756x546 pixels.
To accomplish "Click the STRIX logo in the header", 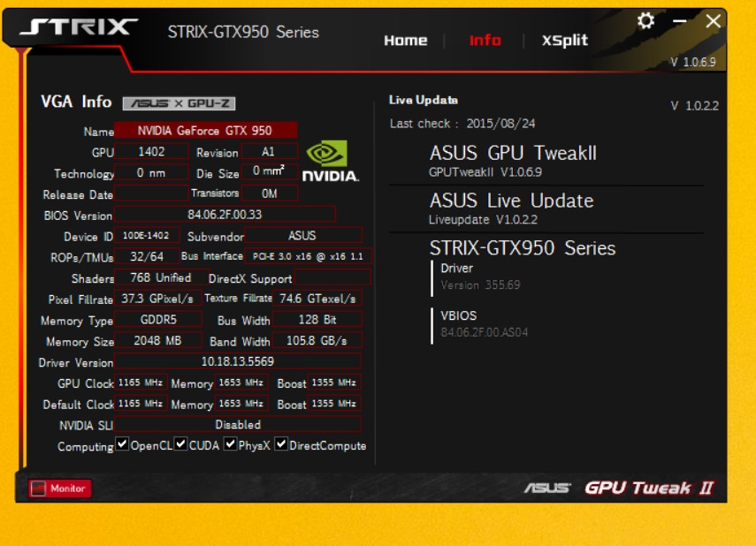I will (79, 27).
